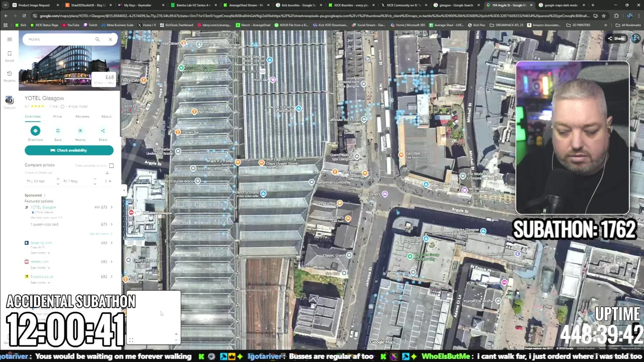Share YOTEL Glasgow via share icon
Screen dimensions: 644x362
[103, 131]
